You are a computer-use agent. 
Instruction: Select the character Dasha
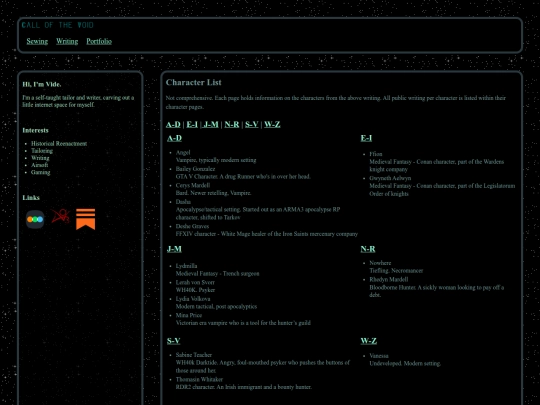[x=183, y=202]
